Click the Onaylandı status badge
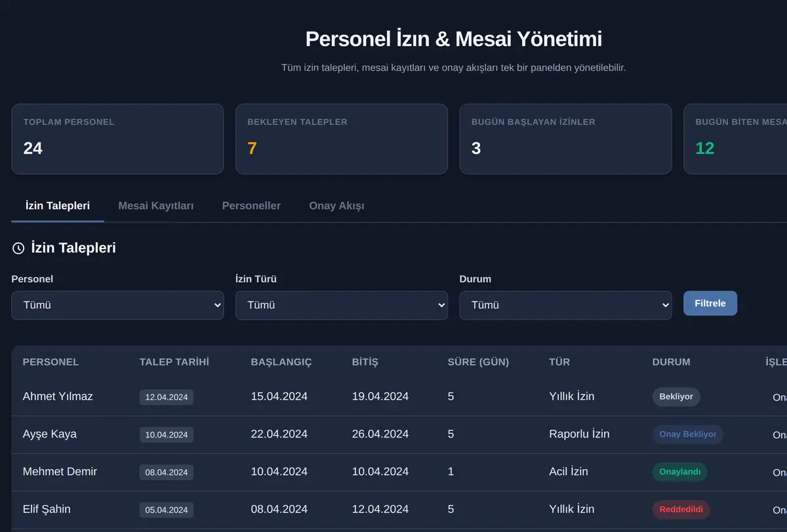The height and width of the screenshot is (532, 787). [679, 472]
